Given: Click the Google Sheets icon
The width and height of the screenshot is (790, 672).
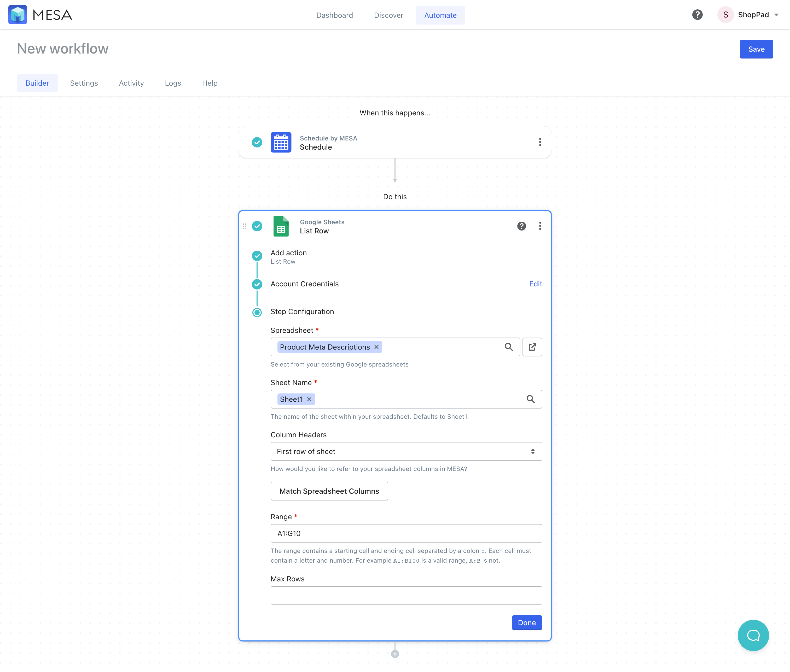Looking at the screenshot, I should 281,226.
